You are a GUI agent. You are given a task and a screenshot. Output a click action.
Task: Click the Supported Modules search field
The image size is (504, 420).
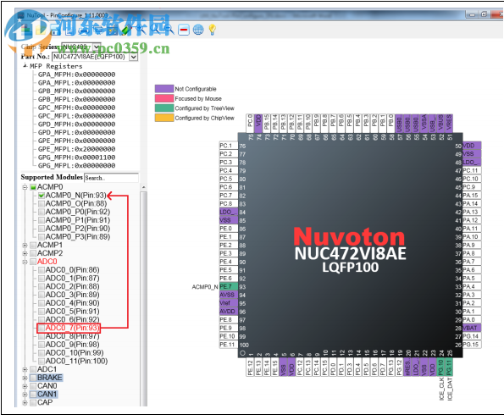click(111, 178)
